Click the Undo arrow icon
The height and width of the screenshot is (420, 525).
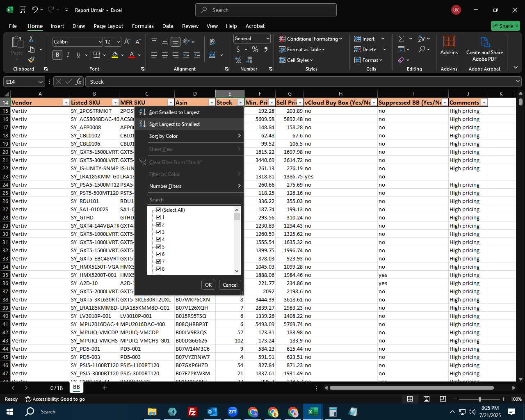(35, 10)
